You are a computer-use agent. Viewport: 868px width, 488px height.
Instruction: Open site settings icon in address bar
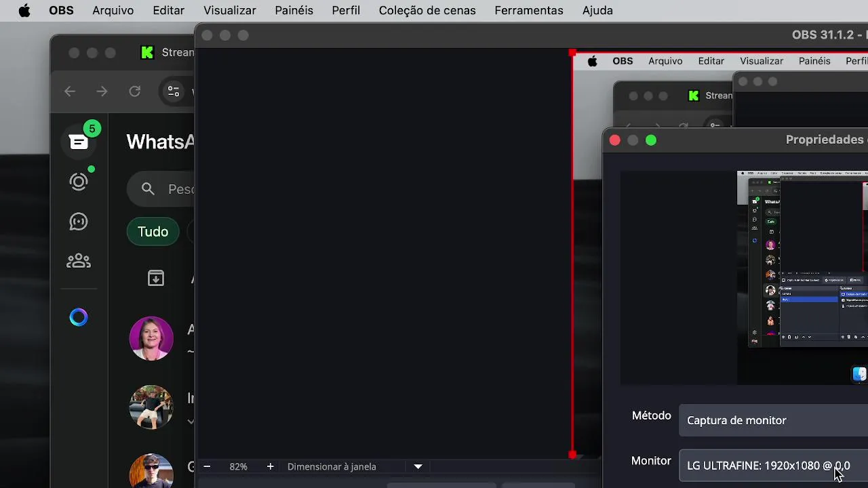(174, 91)
